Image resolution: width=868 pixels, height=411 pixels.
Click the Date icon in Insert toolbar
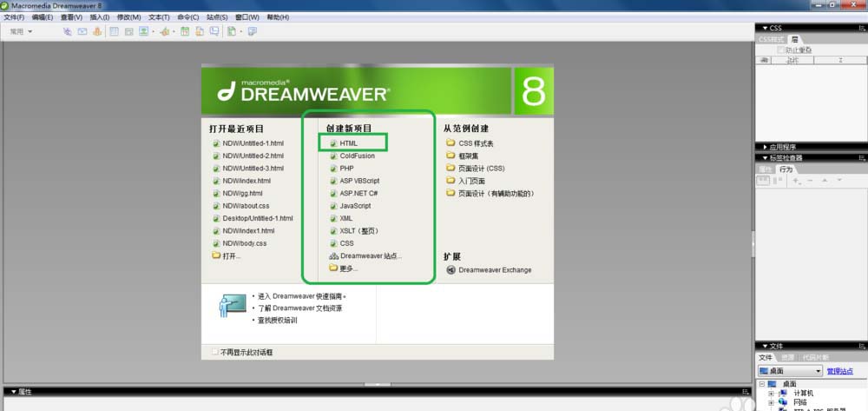(x=184, y=31)
